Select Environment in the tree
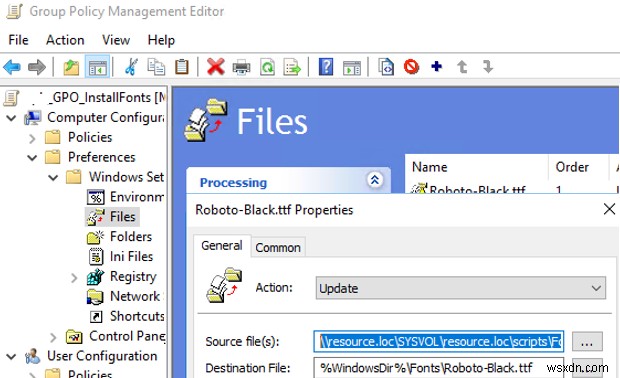The height and width of the screenshot is (378, 620). [x=137, y=197]
